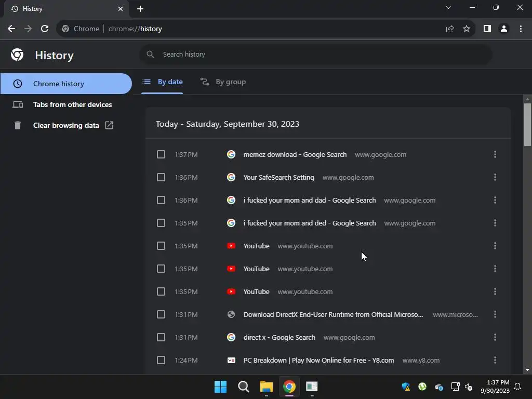Reload the history page
Viewport: 532px width, 399px height.
45,29
